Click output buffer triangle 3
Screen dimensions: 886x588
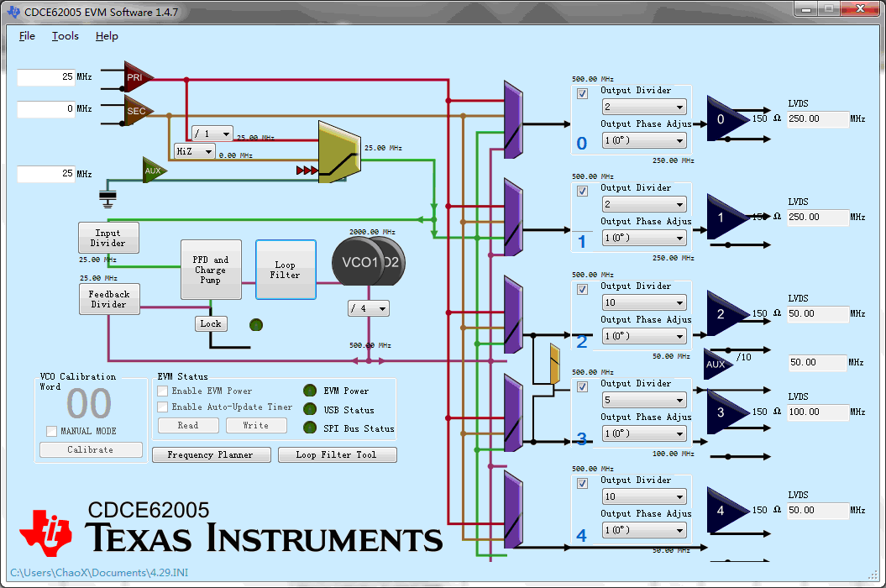726,412
